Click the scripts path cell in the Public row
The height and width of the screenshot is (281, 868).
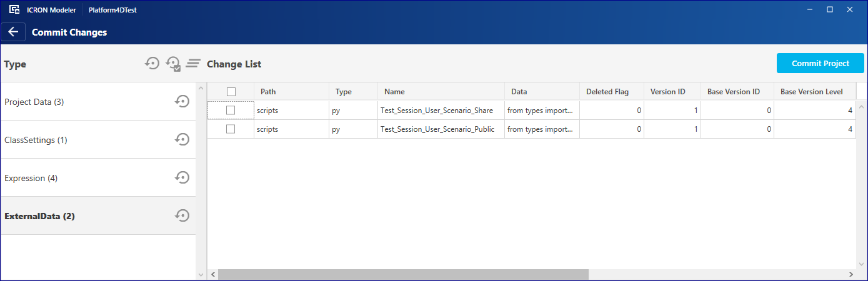[292, 129]
